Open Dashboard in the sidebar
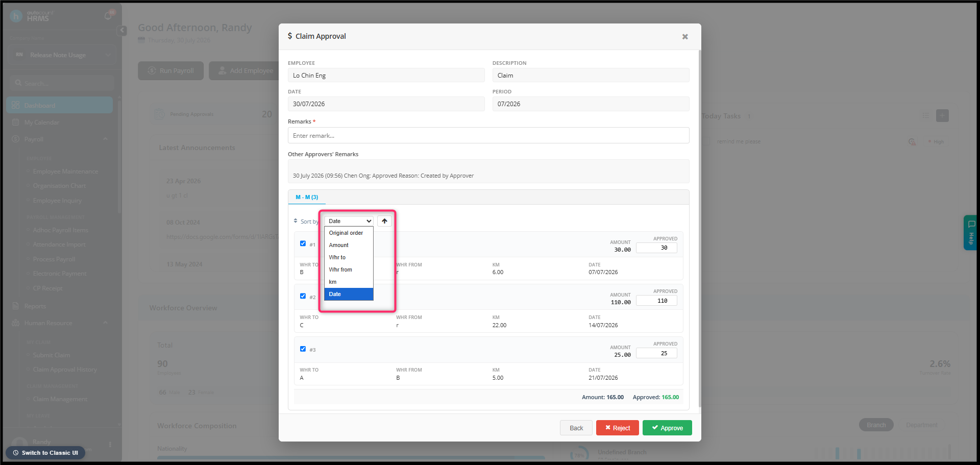This screenshot has height=465, width=980. click(x=59, y=105)
